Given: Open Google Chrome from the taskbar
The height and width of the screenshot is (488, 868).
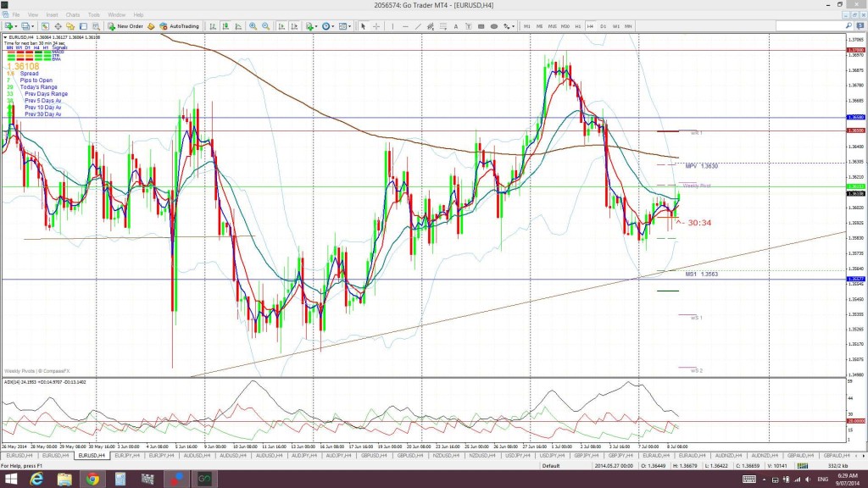Looking at the screenshot, I should coord(92,480).
